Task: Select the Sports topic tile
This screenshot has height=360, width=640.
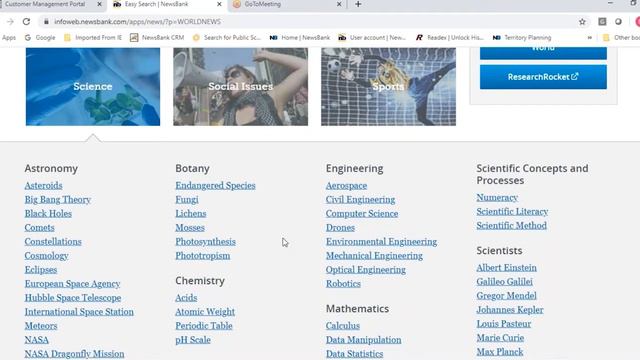Action: pyautogui.click(x=388, y=87)
